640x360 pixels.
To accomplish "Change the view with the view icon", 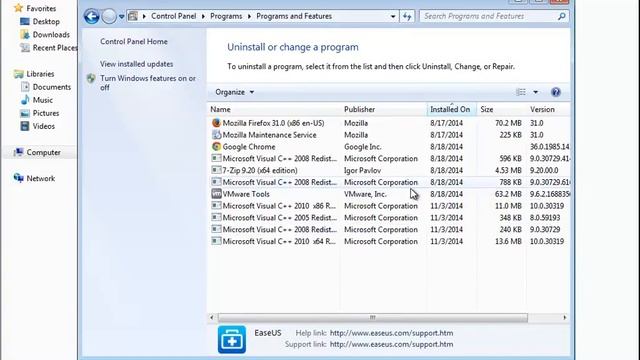I will pyautogui.click(x=521, y=92).
